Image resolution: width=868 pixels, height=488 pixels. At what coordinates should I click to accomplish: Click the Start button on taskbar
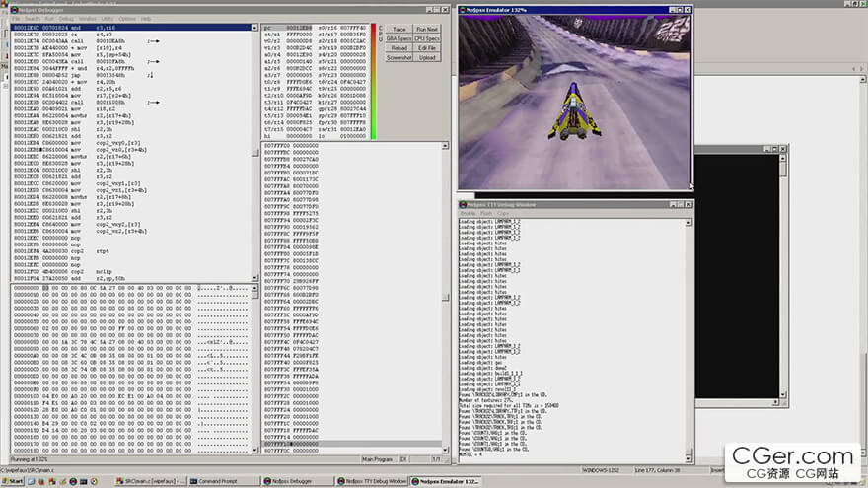coord(14,481)
